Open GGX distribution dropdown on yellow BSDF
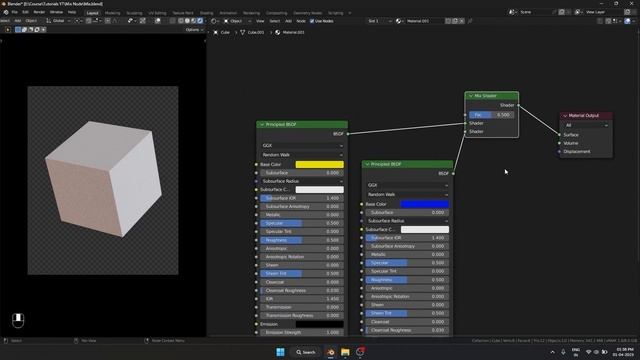 pos(302,146)
